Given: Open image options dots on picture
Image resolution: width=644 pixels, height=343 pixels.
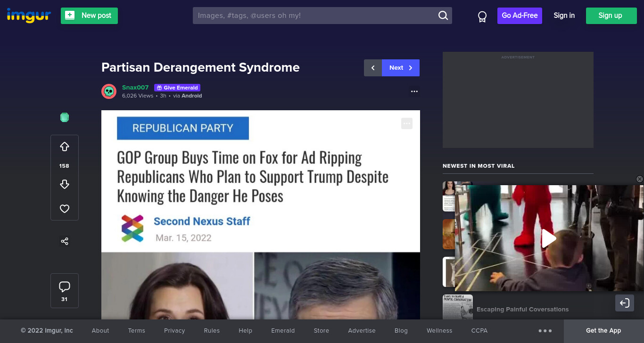Looking at the screenshot, I should [x=407, y=123].
